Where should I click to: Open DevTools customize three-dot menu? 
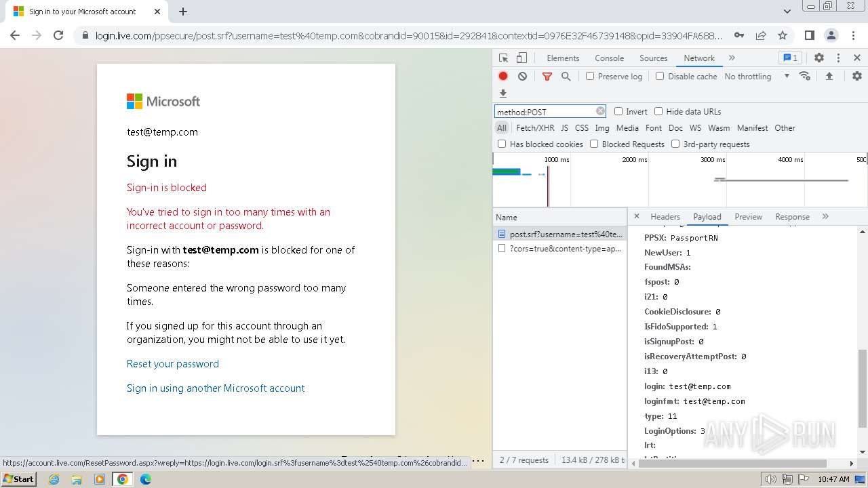click(838, 58)
